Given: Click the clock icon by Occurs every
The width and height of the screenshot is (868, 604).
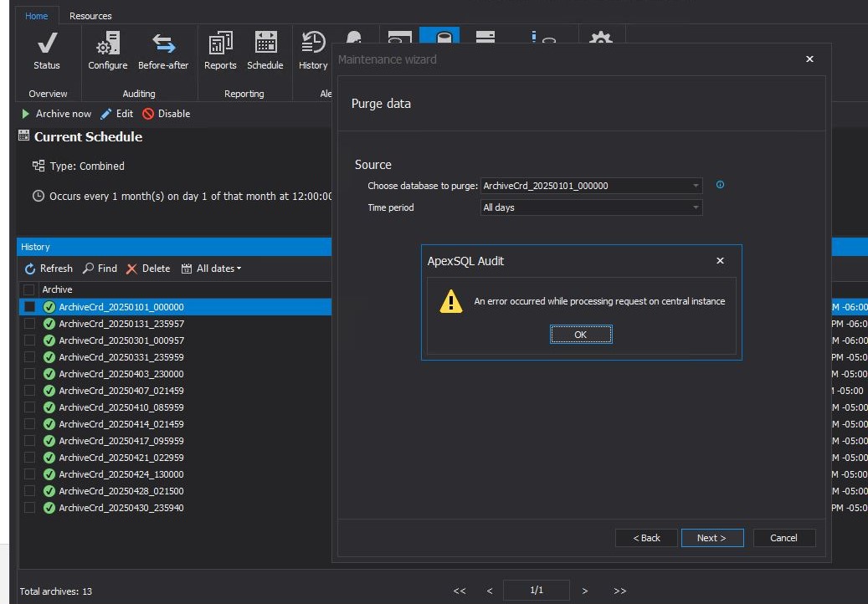Looking at the screenshot, I should 39,196.
